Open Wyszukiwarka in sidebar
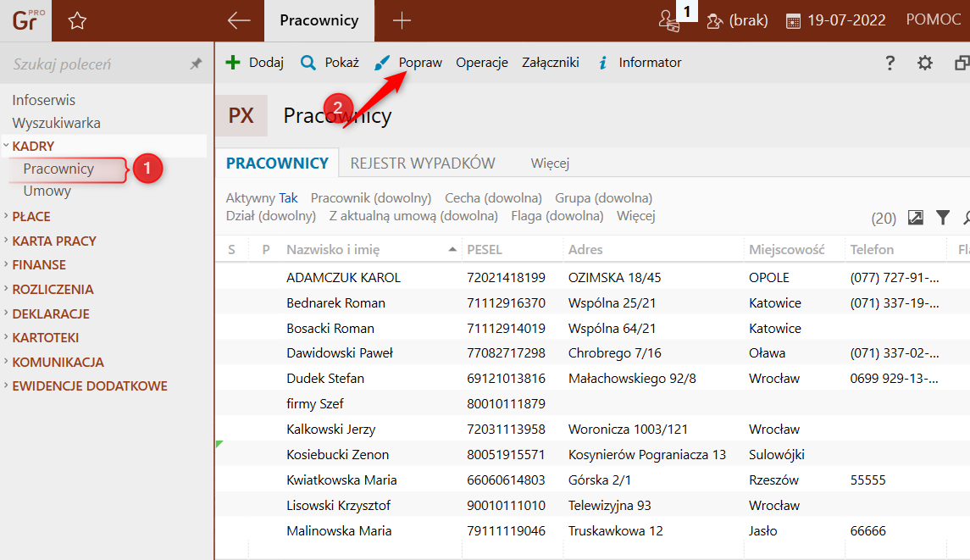970x560 pixels. pos(56,123)
